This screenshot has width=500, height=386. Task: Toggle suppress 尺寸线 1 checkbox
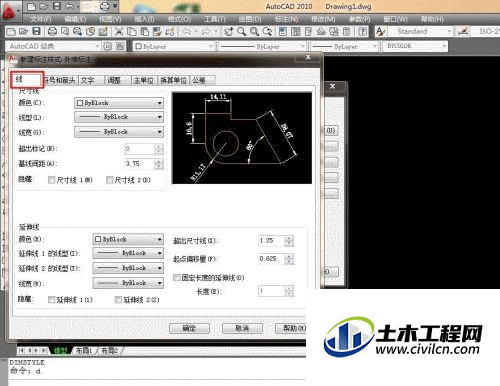tap(51, 180)
